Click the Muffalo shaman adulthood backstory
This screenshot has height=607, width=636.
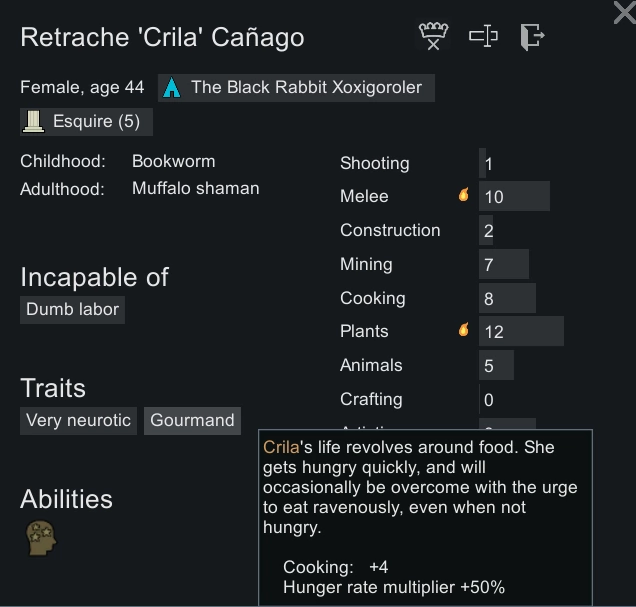195,188
